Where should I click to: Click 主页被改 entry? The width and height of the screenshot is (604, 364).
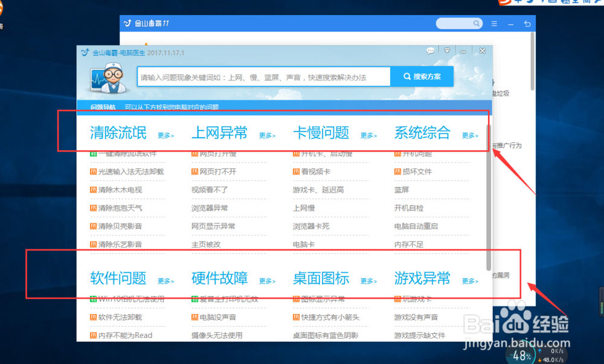[x=206, y=244]
